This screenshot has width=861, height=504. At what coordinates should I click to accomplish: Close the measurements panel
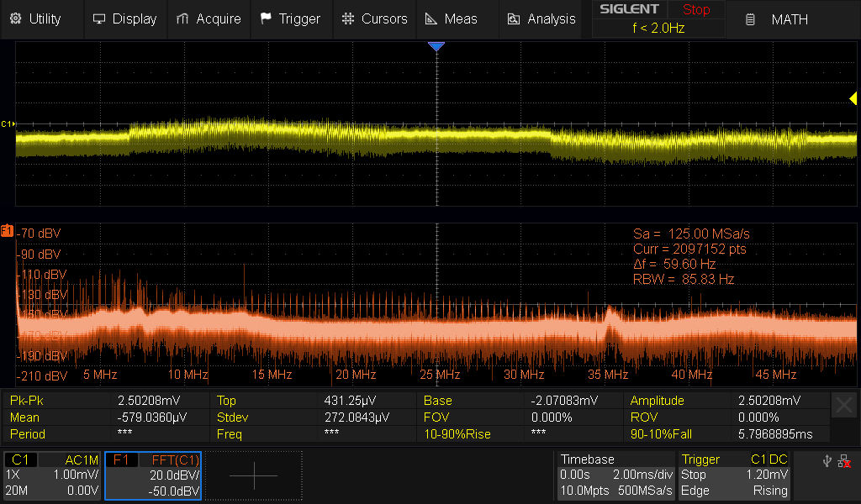tap(843, 406)
